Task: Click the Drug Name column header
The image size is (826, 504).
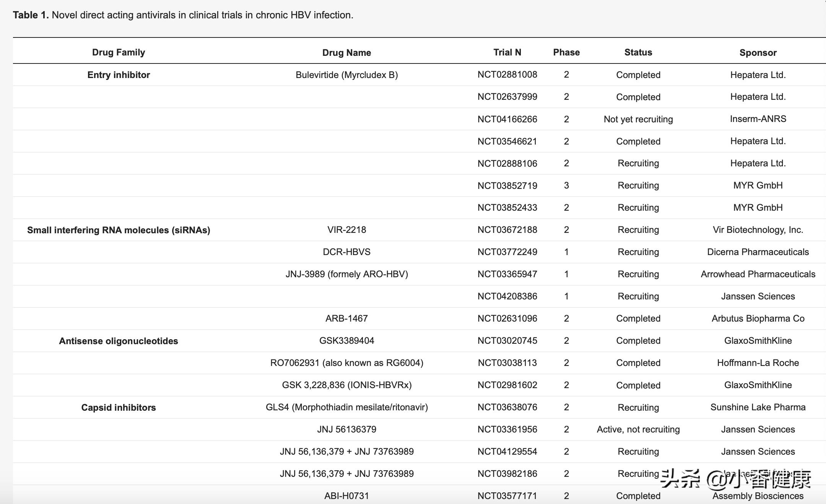Action: click(x=346, y=53)
